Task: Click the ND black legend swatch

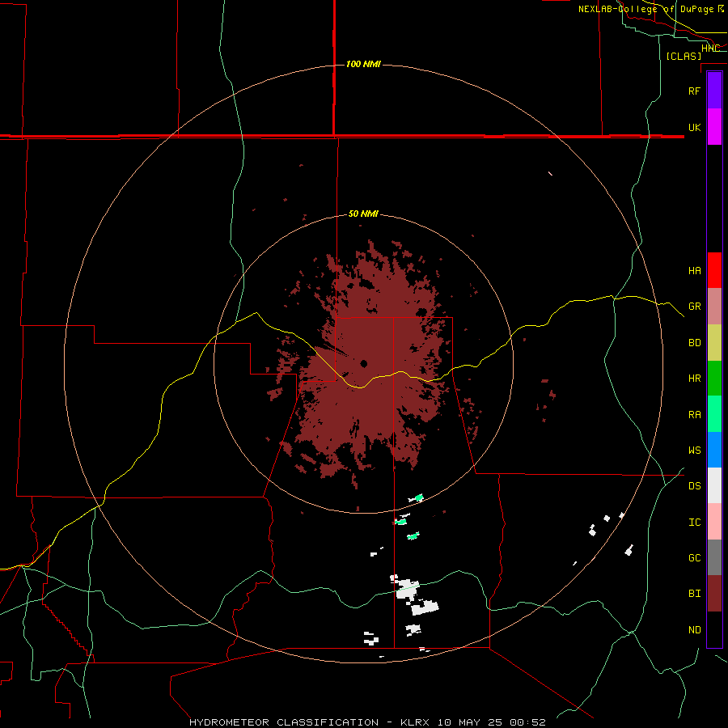Action: 714,629
